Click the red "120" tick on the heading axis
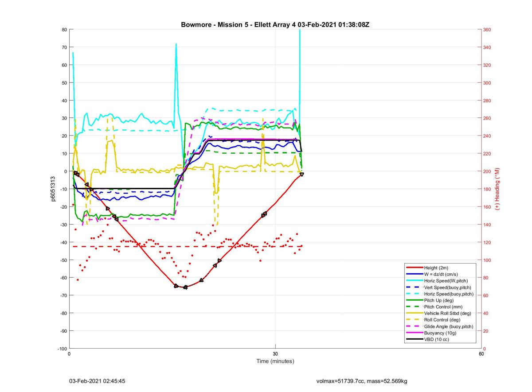 click(487, 242)
